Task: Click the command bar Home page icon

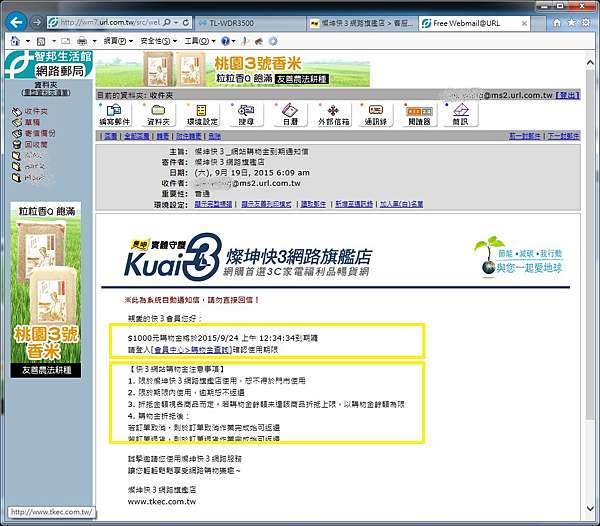Action: click(x=15, y=41)
